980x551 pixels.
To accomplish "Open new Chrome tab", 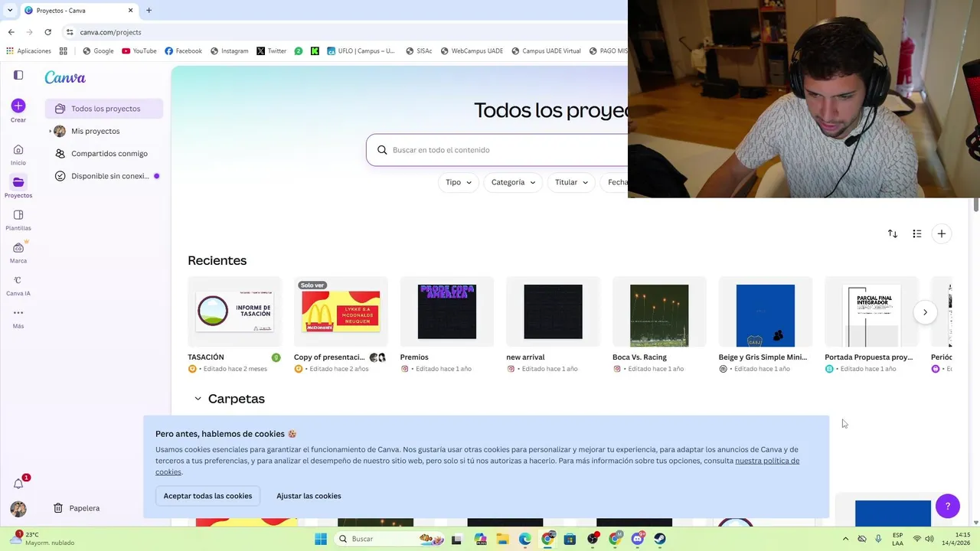I will coord(149,11).
